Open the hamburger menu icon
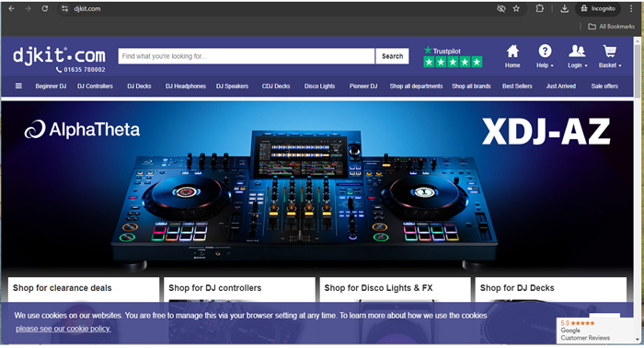 coord(18,86)
